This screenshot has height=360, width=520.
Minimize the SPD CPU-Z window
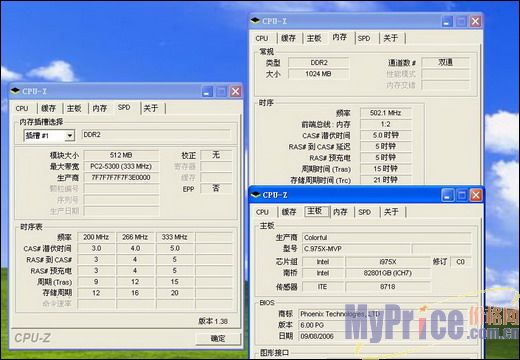[207, 91]
